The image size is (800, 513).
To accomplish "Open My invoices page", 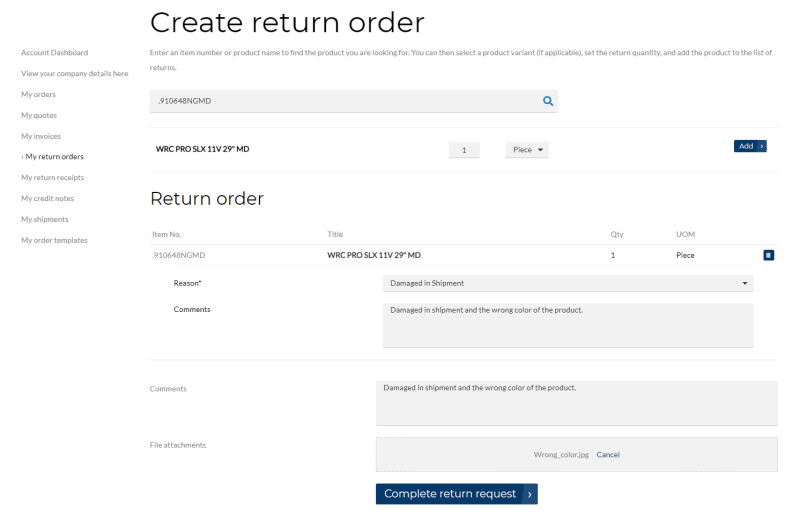I will click(41, 136).
